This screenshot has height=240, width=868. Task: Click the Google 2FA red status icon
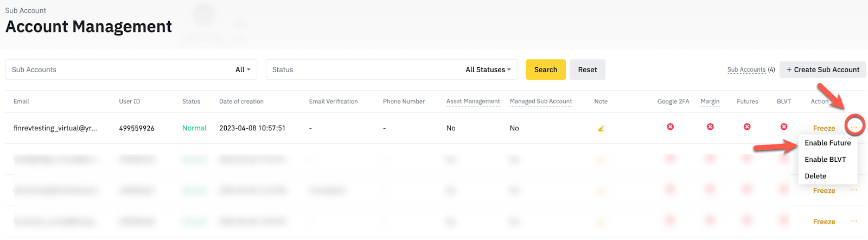click(671, 127)
